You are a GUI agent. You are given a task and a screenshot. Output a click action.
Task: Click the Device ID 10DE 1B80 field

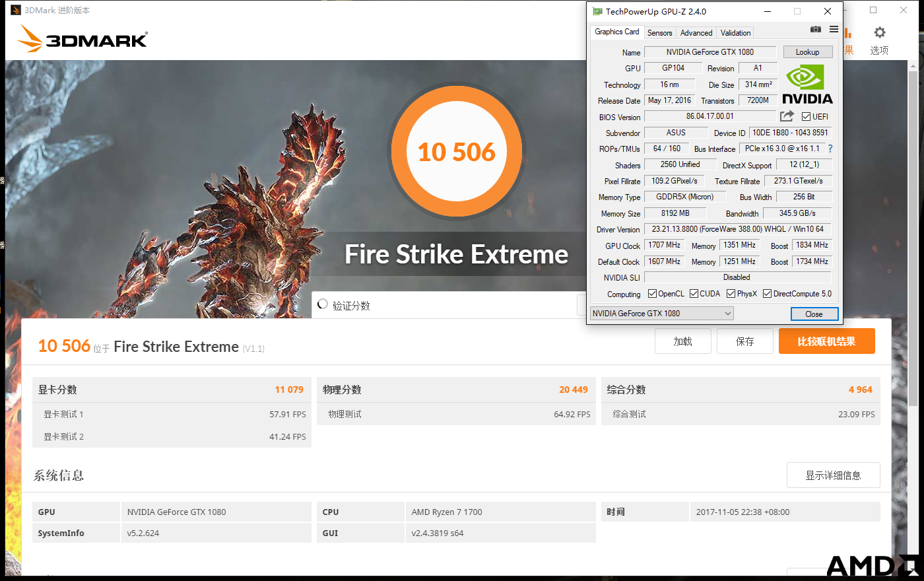[x=790, y=133]
